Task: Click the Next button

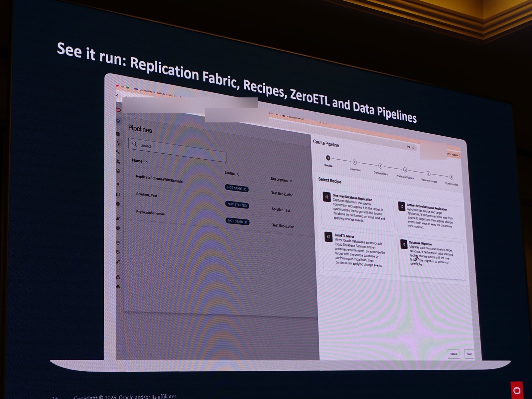Action: coord(469,354)
